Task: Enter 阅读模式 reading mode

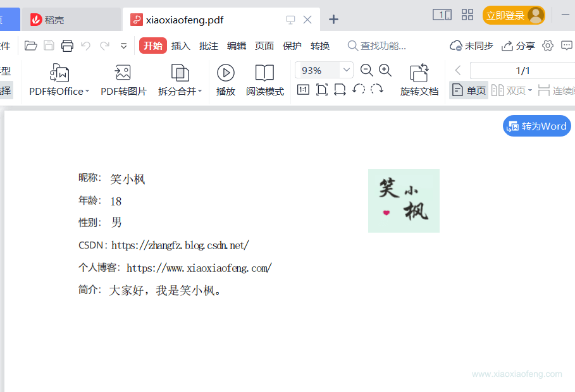Action: coord(265,80)
